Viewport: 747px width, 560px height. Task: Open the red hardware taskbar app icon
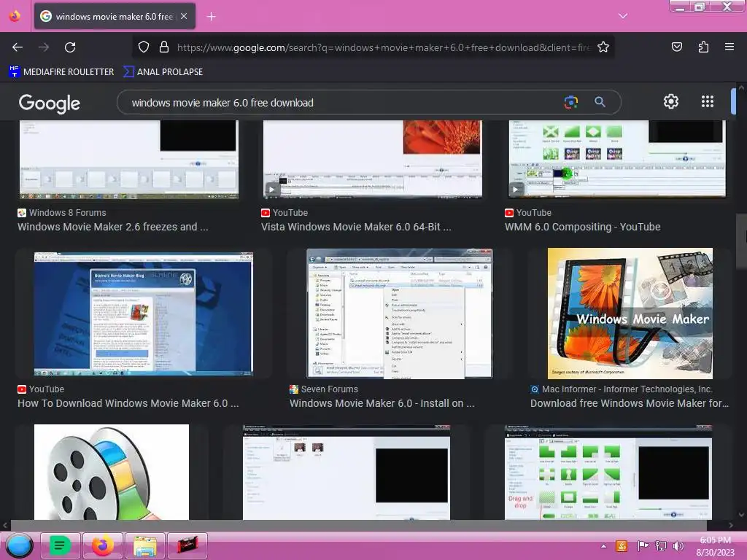pyautogui.click(x=187, y=545)
